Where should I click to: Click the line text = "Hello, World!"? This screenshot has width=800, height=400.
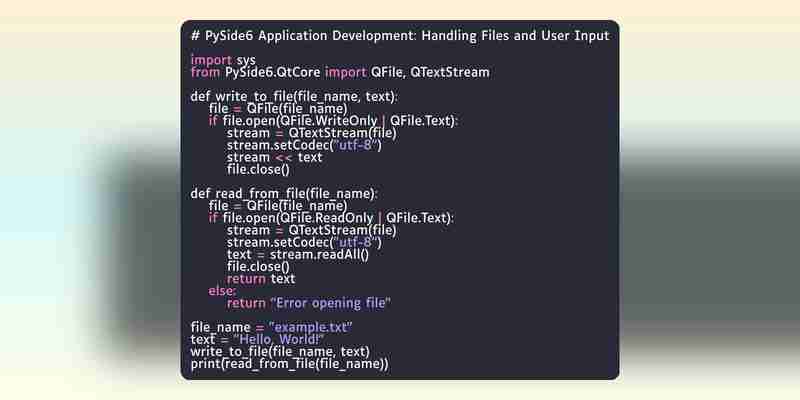click(257, 339)
